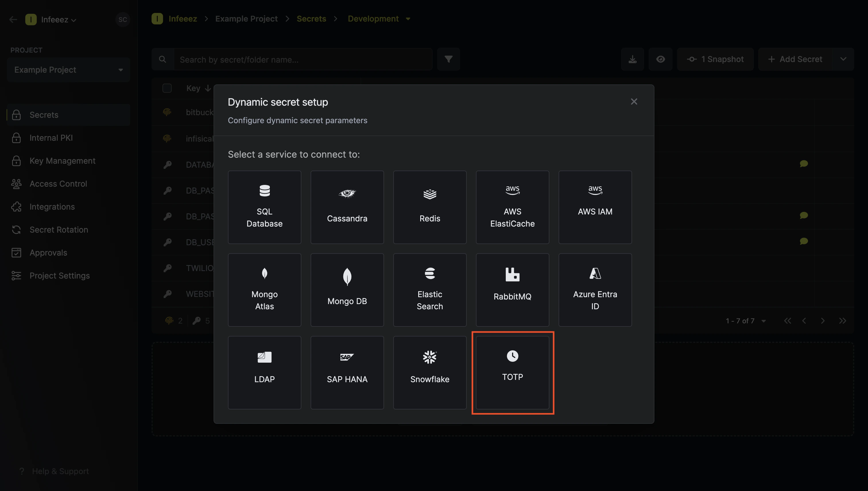
Task: Click the fingerprint icon on the infisical row
Action: pyautogui.click(x=167, y=139)
